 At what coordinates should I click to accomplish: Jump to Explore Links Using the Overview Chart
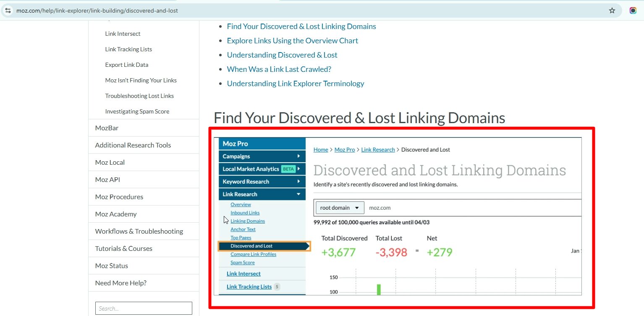(x=293, y=41)
